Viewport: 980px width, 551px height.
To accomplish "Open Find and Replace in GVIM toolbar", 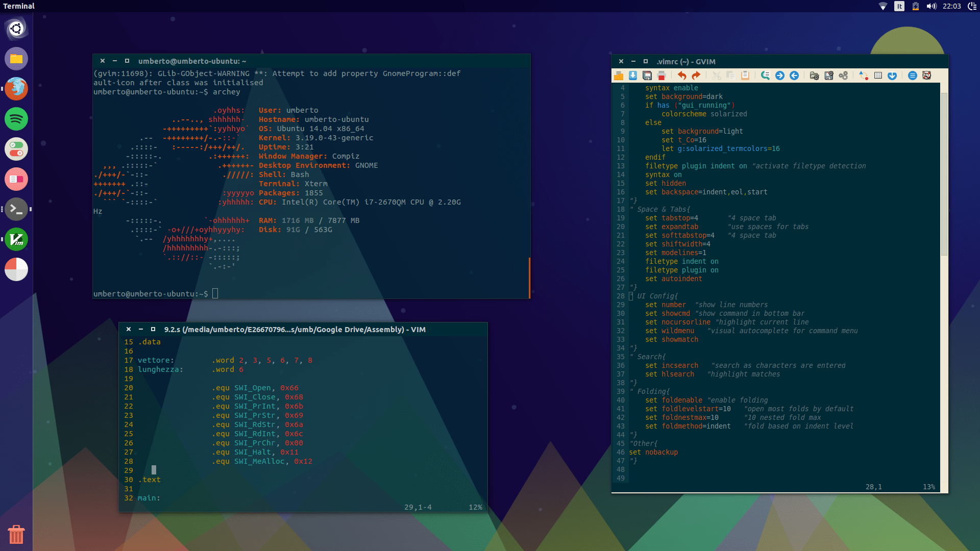I will [x=765, y=76].
